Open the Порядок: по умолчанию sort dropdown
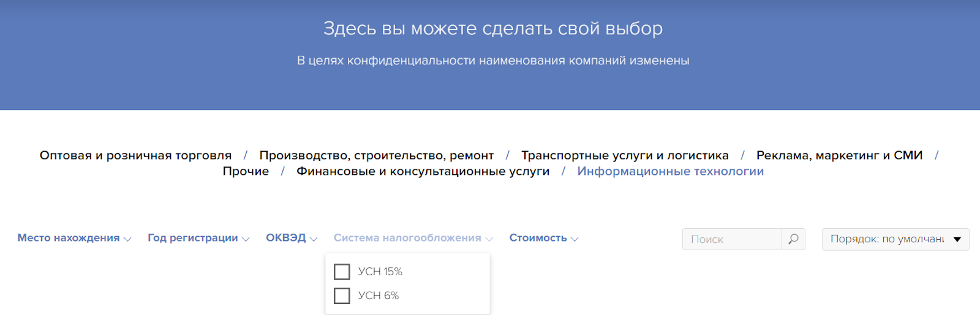 (895, 239)
